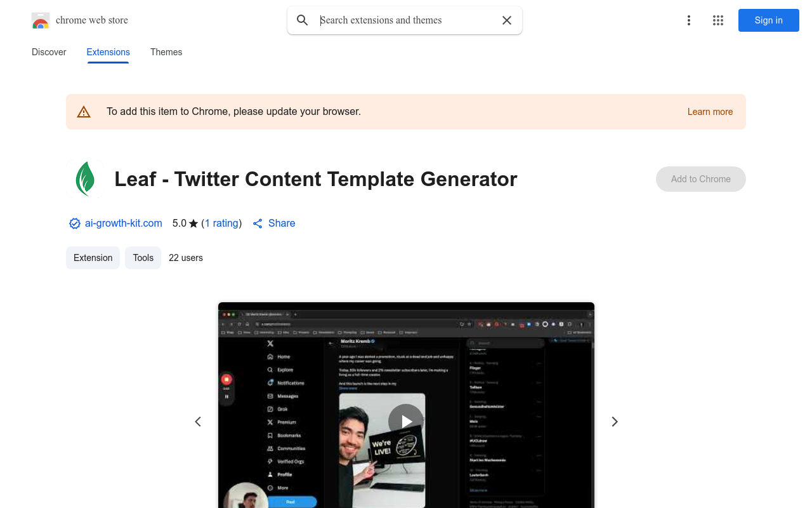Screen dimensions: 812x508
Task: Go to the previous screenshot
Action: [198, 422]
